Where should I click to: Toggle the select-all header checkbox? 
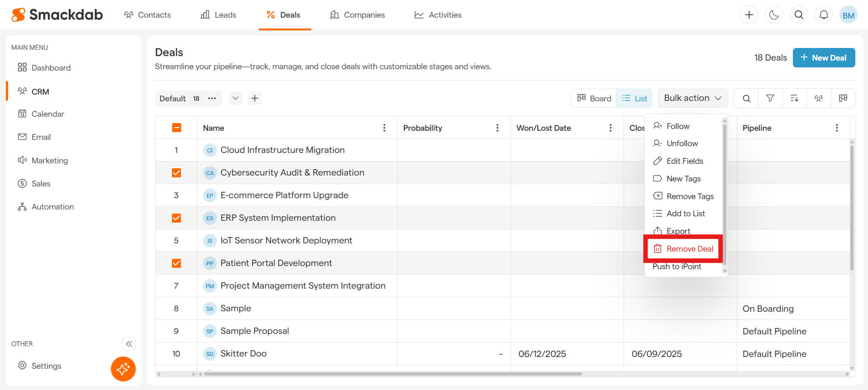pyautogui.click(x=176, y=128)
